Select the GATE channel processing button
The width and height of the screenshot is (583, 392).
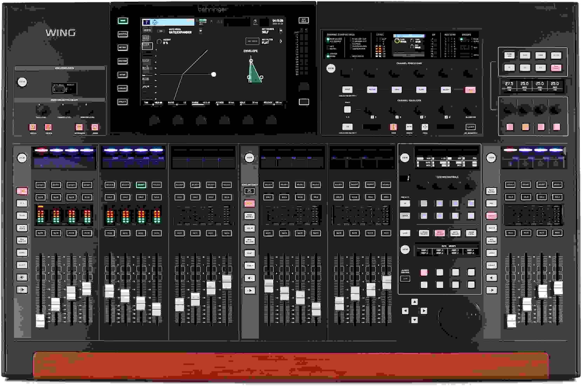click(397, 90)
